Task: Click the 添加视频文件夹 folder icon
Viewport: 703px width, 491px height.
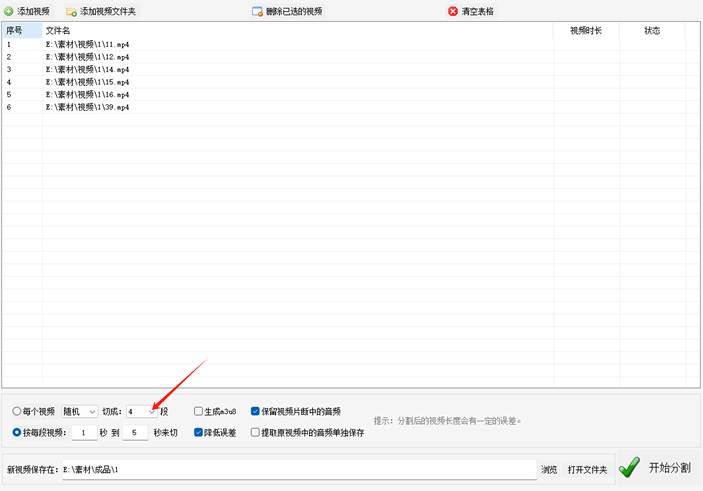Action: (x=71, y=12)
